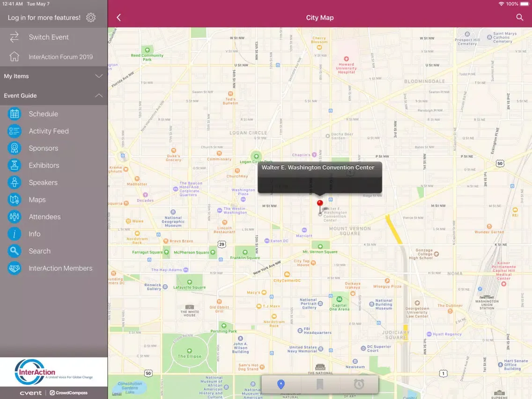Open the Maps icon in sidebar

pyautogui.click(x=14, y=199)
